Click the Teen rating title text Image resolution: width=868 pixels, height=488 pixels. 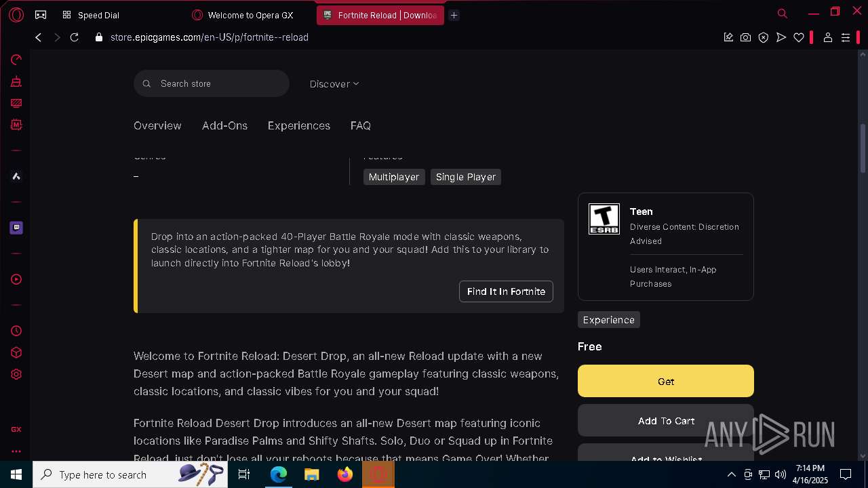pyautogui.click(x=642, y=211)
